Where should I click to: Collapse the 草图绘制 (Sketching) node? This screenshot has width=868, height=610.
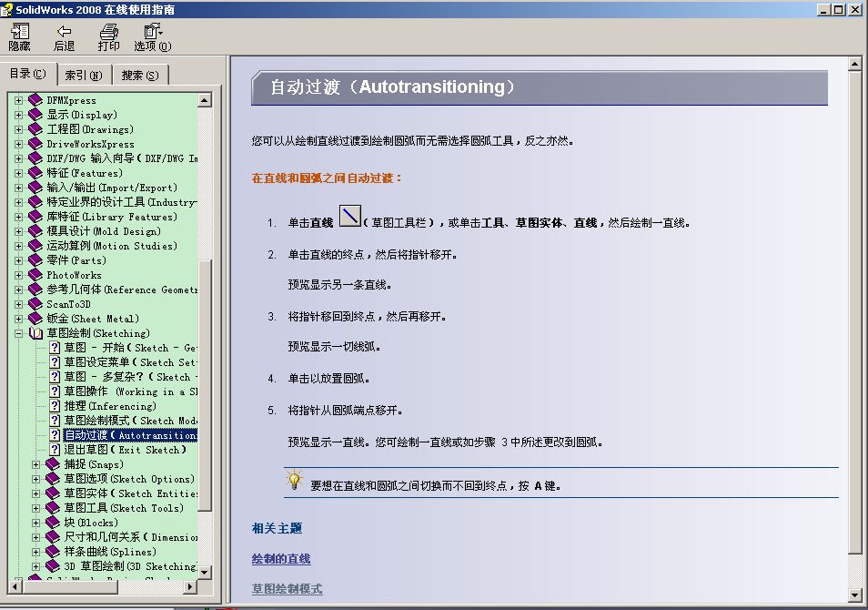(19, 333)
